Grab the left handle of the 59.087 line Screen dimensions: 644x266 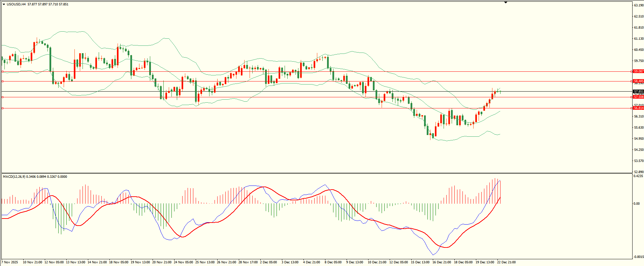tap(3, 71)
